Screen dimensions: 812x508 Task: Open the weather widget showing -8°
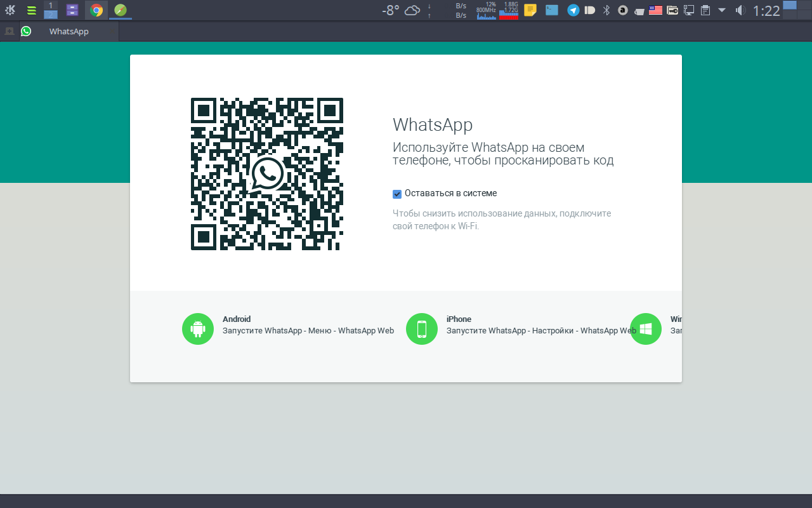pyautogui.click(x=401, y=10)
